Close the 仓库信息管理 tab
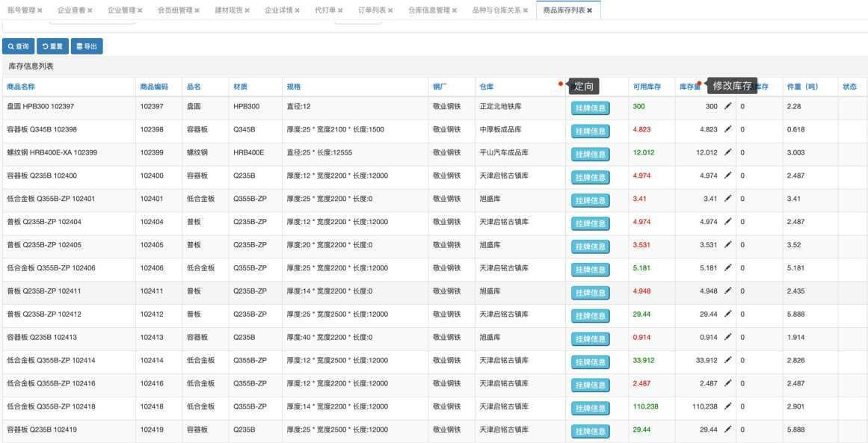 (x=455, y=10)
